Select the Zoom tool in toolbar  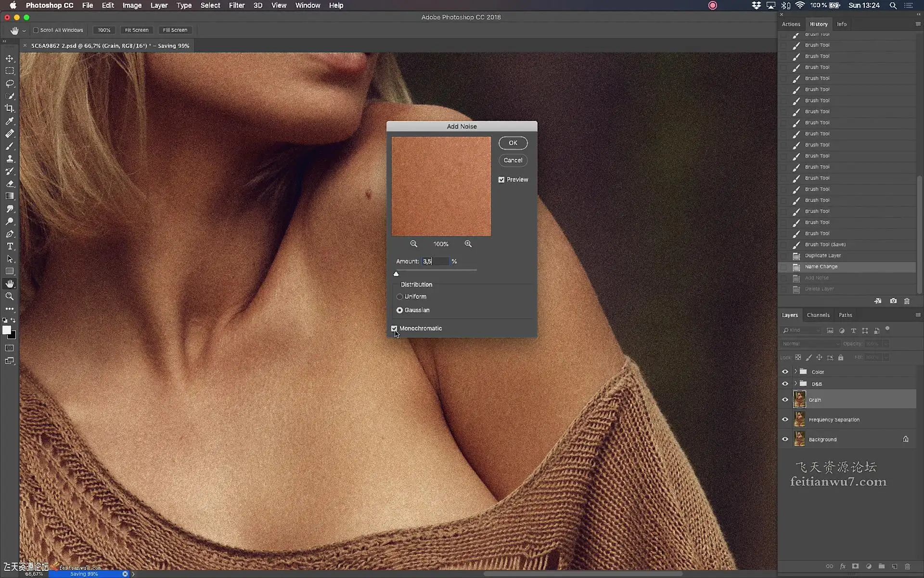(x=10, y=296)
